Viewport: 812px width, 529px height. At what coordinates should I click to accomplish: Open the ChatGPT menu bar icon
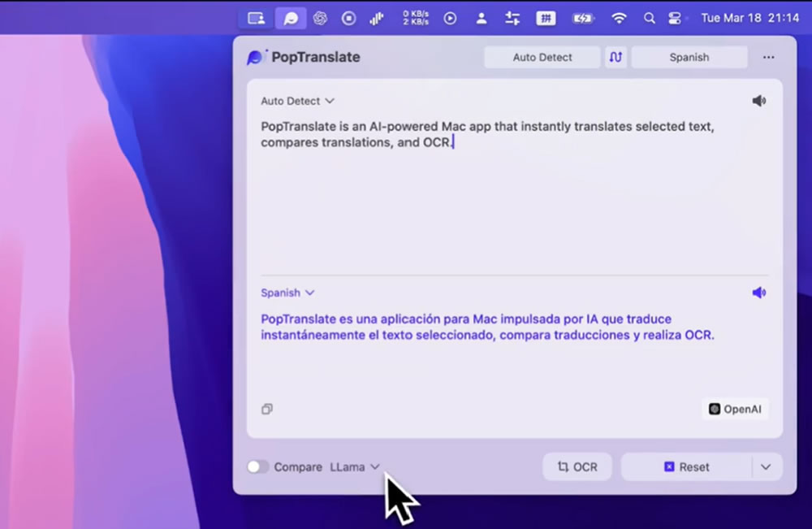320,19
